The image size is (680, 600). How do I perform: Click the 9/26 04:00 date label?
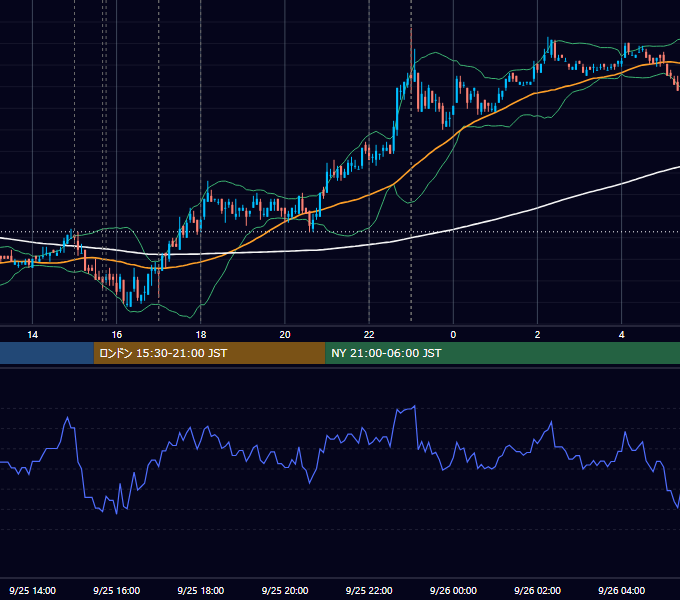pyautogui.click(x=621, y=590)
